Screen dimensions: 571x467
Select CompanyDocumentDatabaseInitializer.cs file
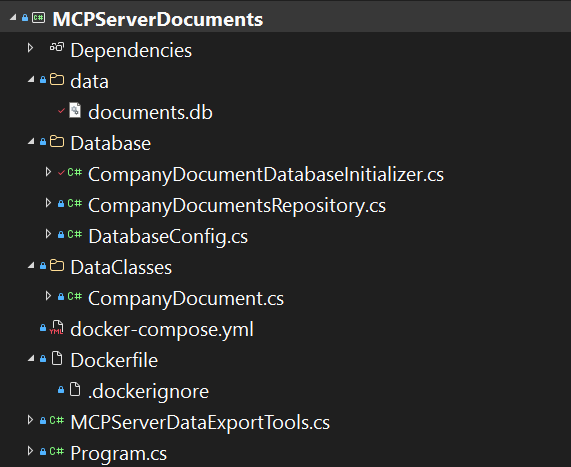[266, 174]
